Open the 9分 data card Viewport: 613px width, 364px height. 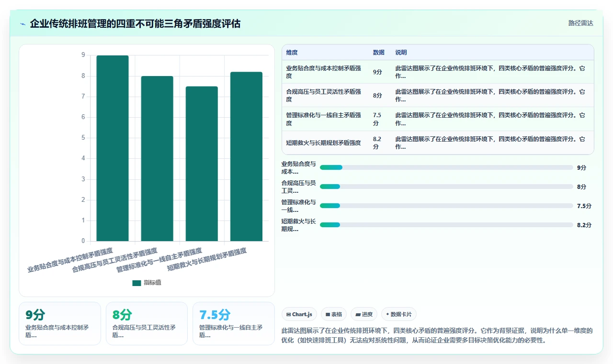click(60, 323)
